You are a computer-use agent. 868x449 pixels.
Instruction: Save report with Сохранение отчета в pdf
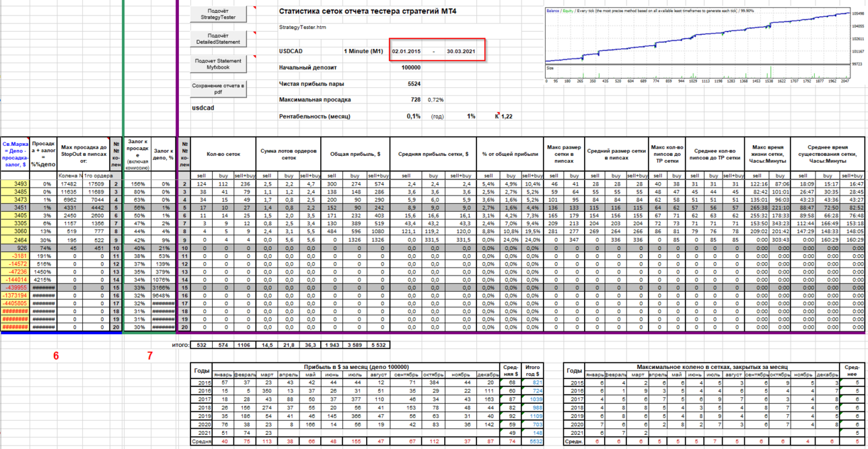(x=218, y=89)
